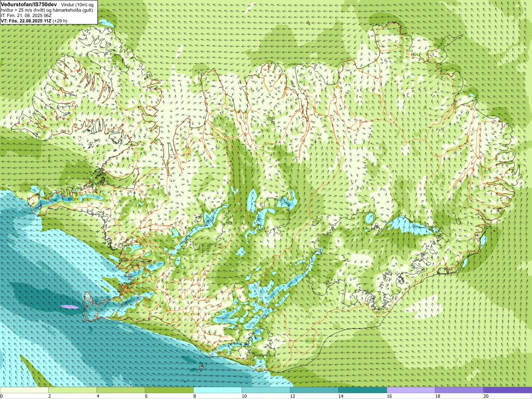The image size is (532, 399).
Task: Click the yellow "25" maximum gust marker
Action: pyautogui.click(x=76, y=199)
